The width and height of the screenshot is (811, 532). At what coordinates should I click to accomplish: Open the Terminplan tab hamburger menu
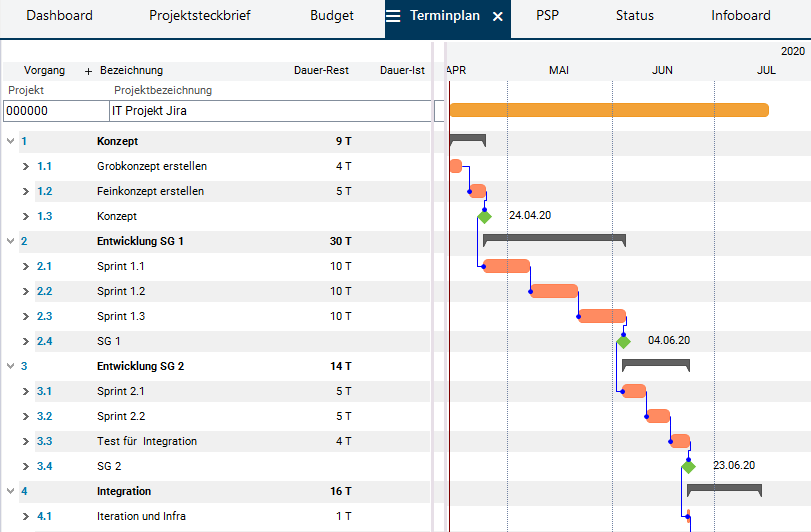pyautogui.click(x=394, y=16)
